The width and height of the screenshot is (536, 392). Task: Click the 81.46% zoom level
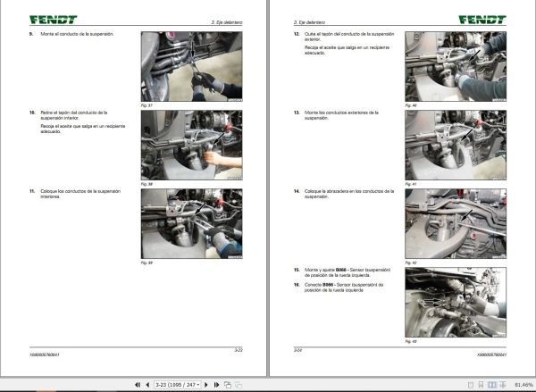(x=523, y=385)
